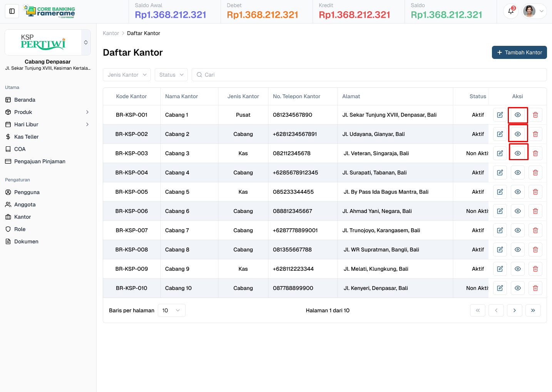The height and width of the screenshot is (392, 552).
Task: Expand the Status filter dropdown
Action: [x=171, y=75]
